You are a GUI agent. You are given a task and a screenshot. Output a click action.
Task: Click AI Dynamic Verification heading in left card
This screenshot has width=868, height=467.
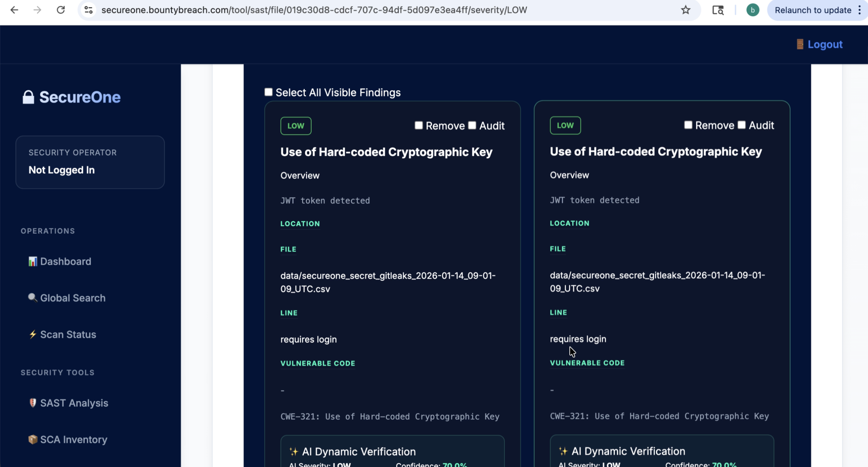pyautogui.click(x=359, y=451)
